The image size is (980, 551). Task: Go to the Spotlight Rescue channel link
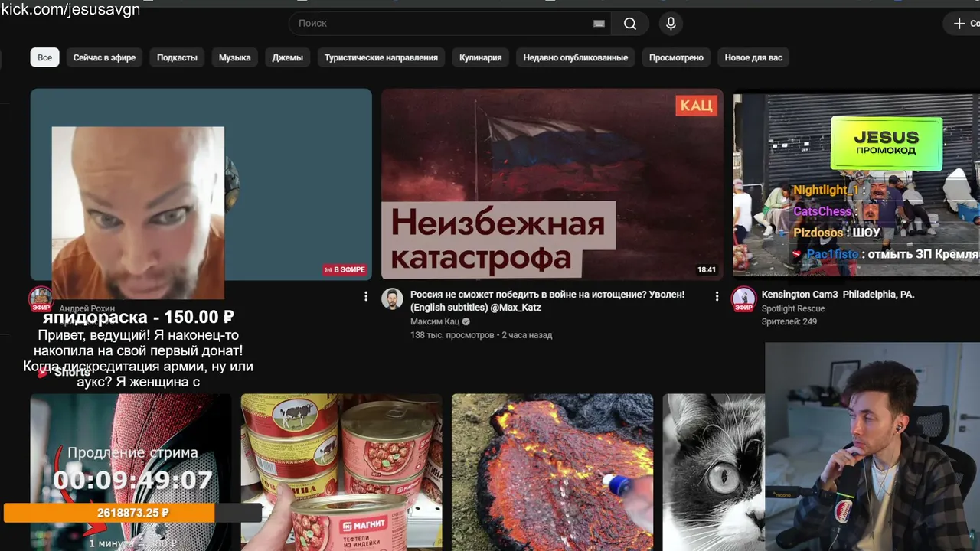(793, 309)
